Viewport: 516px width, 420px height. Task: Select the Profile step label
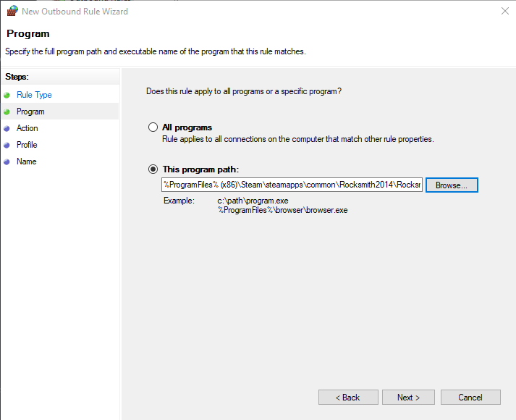click(x=27, y=145)
